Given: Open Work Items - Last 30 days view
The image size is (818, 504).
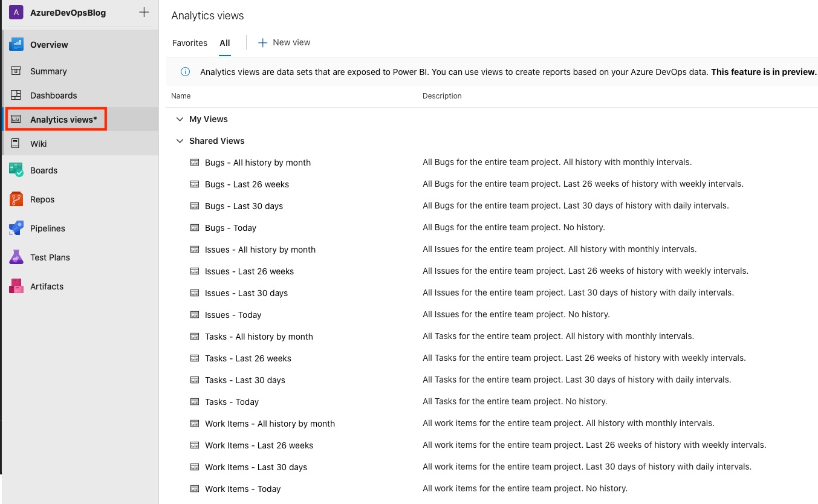Looking at the screenshot, I should [256, 467].
